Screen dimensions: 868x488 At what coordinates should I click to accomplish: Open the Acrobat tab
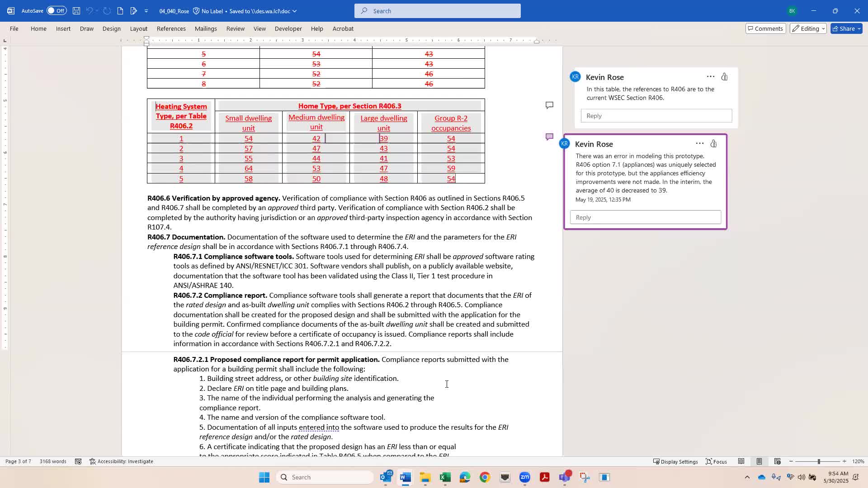(x=343, y=28)
